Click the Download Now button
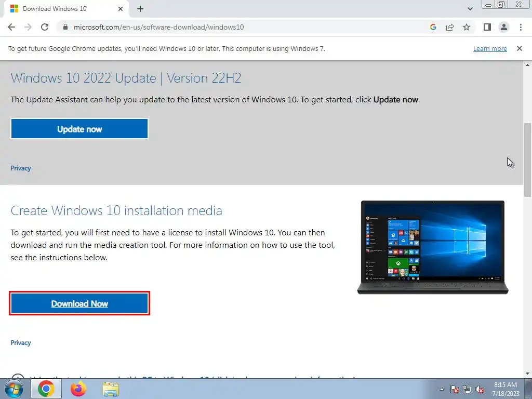 (79, 303)
